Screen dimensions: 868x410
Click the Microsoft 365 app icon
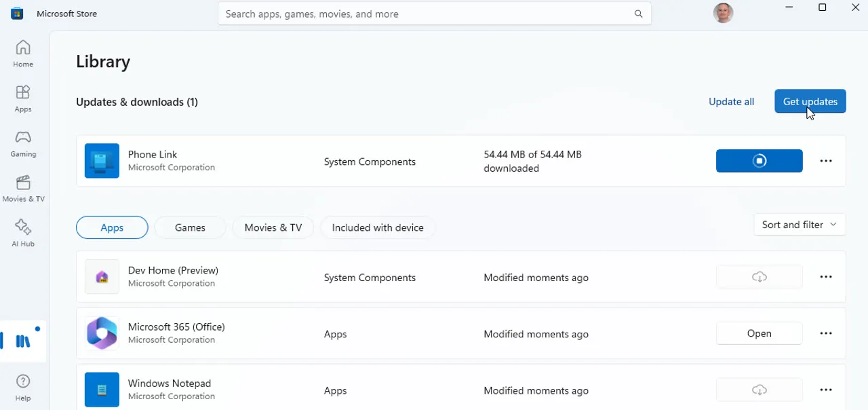pyautogui.click(x=102, y=333)
